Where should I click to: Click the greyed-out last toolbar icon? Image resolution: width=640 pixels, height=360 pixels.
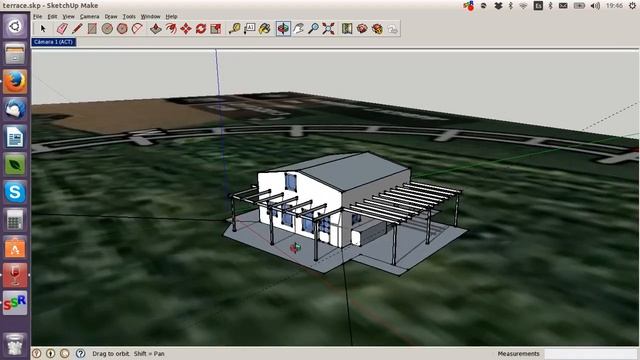click(x=392, y=29)
